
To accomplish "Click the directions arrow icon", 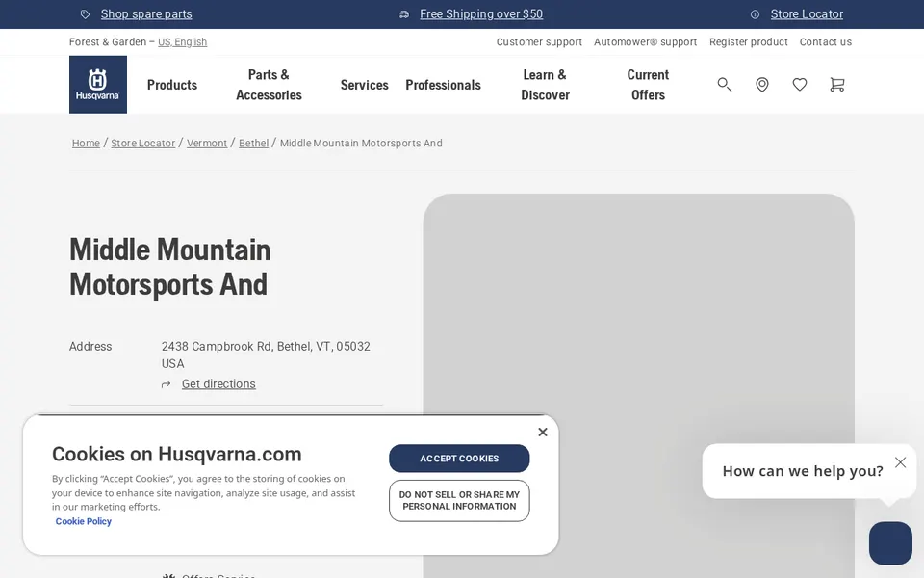I will pos(167,384).
